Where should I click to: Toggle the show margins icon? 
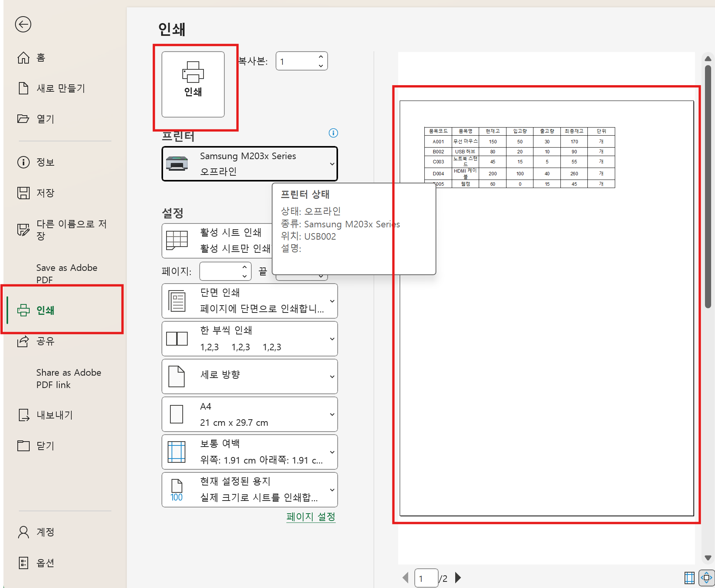690,578
